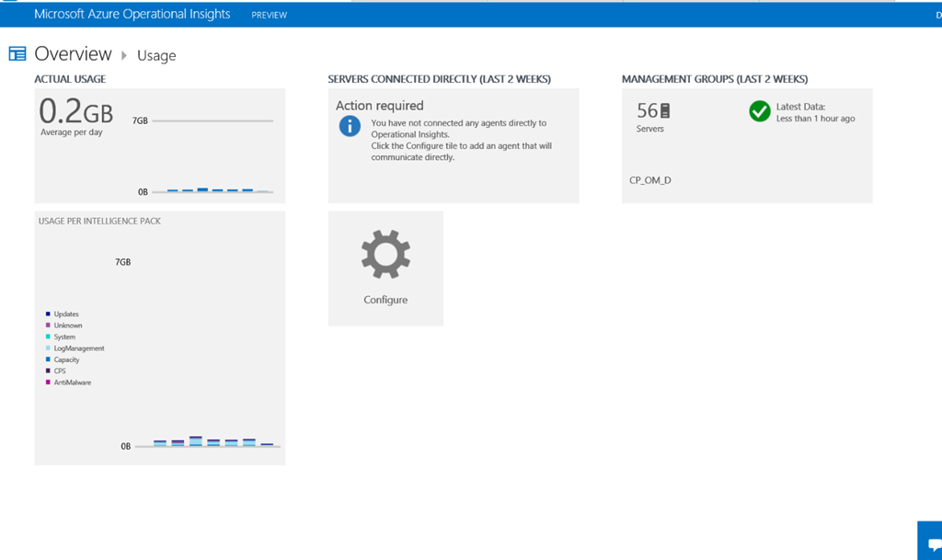942x560 pixels.
Task: Click the green checkmark status icon
Action: click(759, 111)
